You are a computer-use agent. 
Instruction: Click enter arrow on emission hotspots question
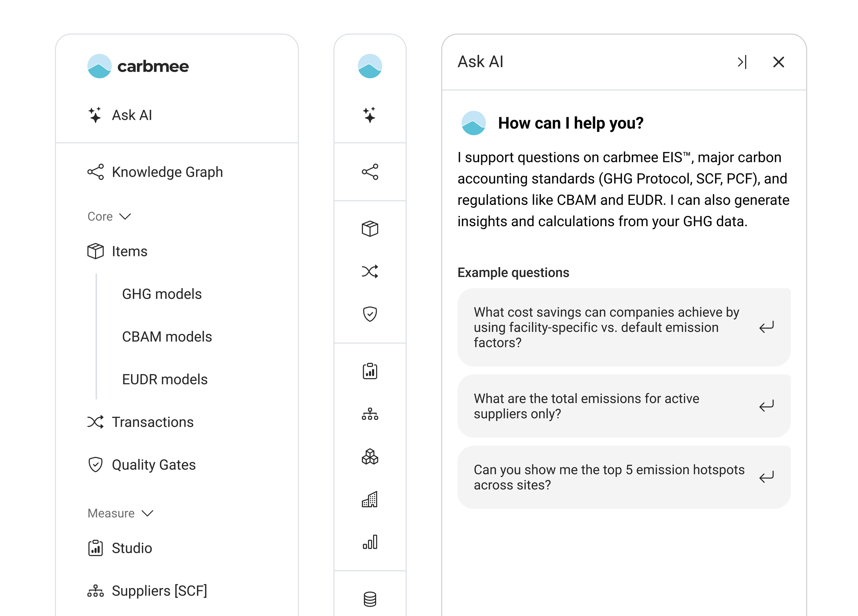[x=766, y=477]
